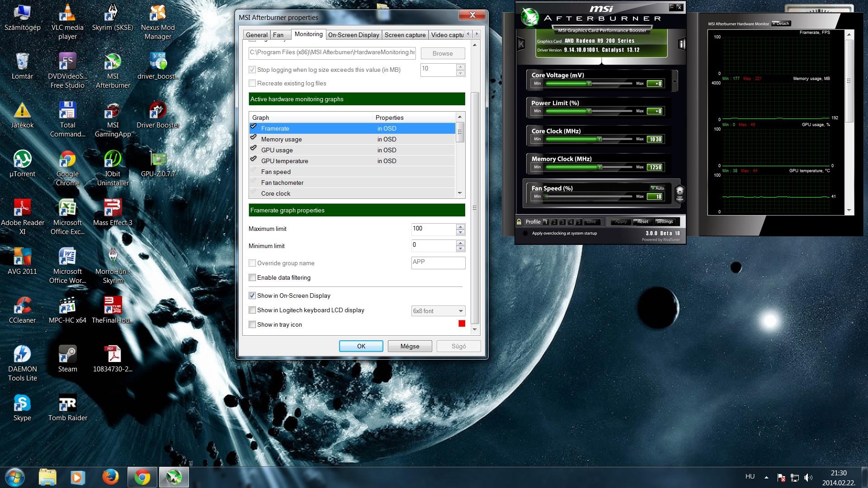This screenshot has height=488, width=868.
Task: Open the Video capture tab
Action: click(x=447, y=35)
